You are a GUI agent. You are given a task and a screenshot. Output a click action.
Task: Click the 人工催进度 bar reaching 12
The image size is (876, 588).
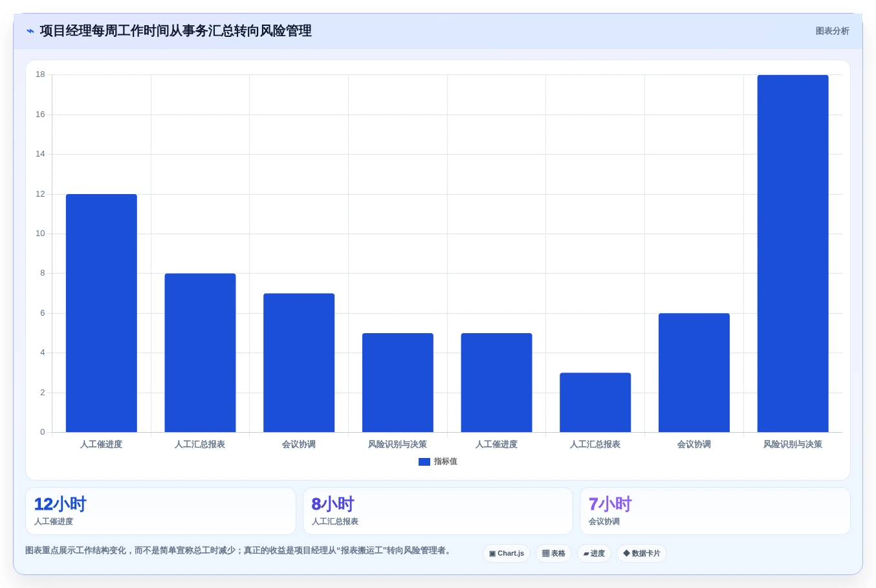[x=102, y=313]
